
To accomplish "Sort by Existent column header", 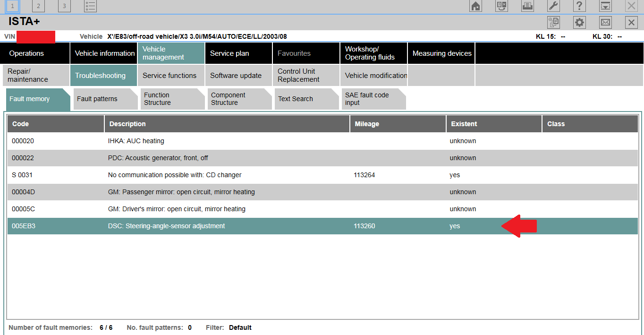I will pyautogui.click(x=494, y=124).
